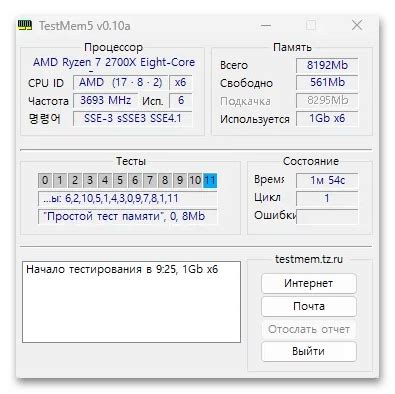Close the TestMem5 window

357,25
